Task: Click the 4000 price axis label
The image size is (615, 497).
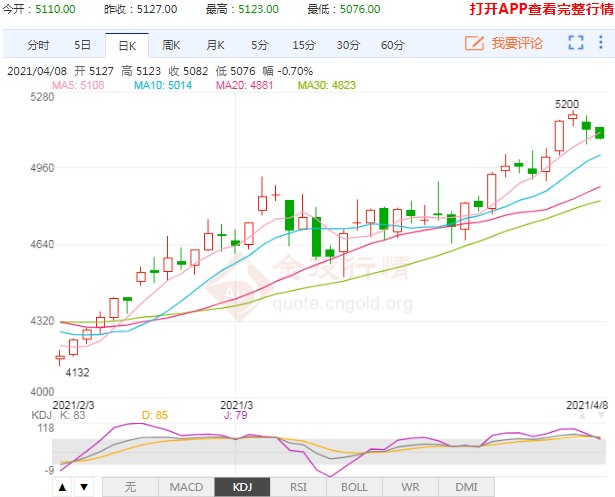Action: click(42, 392)
